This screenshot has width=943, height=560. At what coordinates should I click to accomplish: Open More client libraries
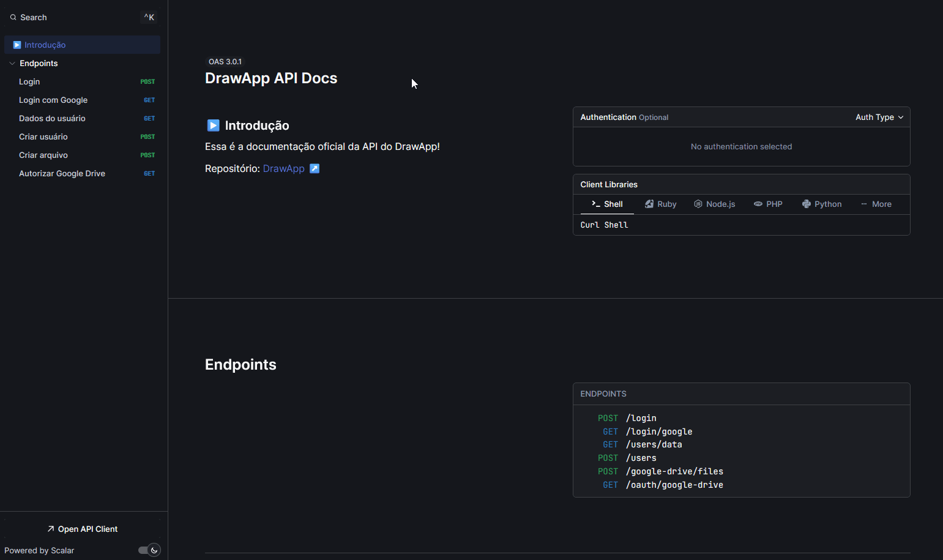click(x=876, y=204)
